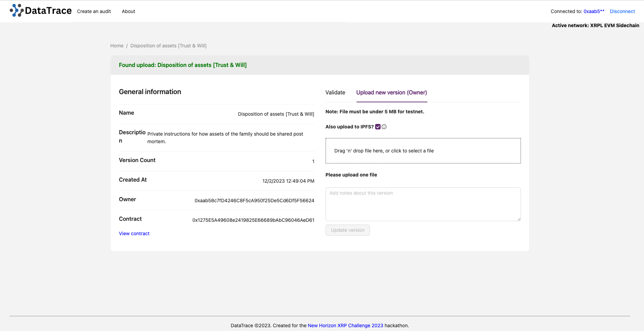Open the View contract link
644x331 pixels.
click(134, 233)
